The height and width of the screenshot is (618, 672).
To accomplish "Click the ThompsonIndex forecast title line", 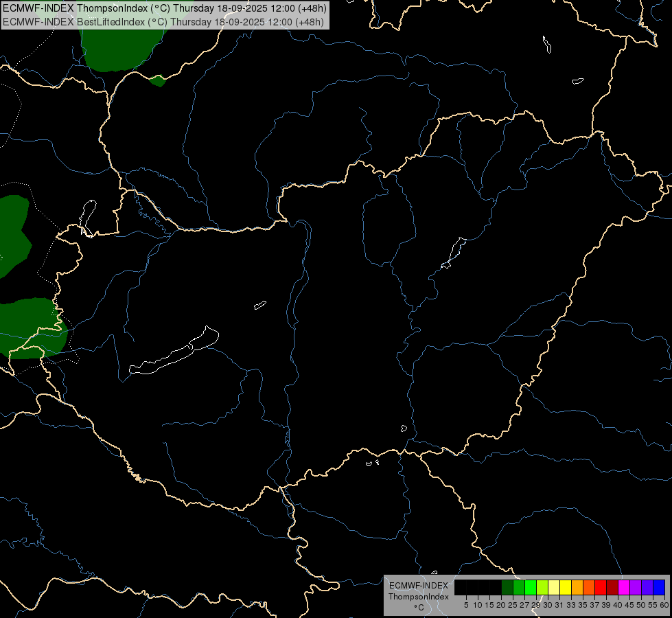I will pos(165,8).
